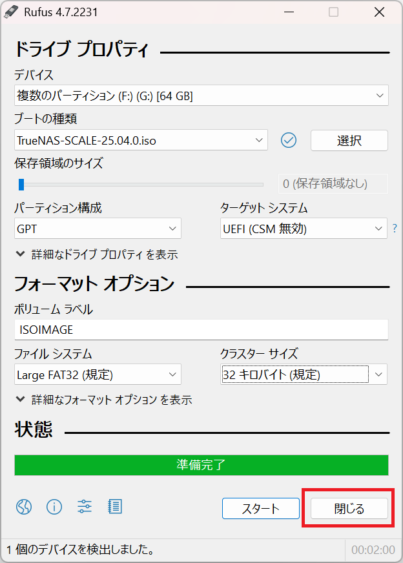Open the log viewer icon
Image resolution: width=403 pixels, height=563 pixels.
[x=115, y=507]
